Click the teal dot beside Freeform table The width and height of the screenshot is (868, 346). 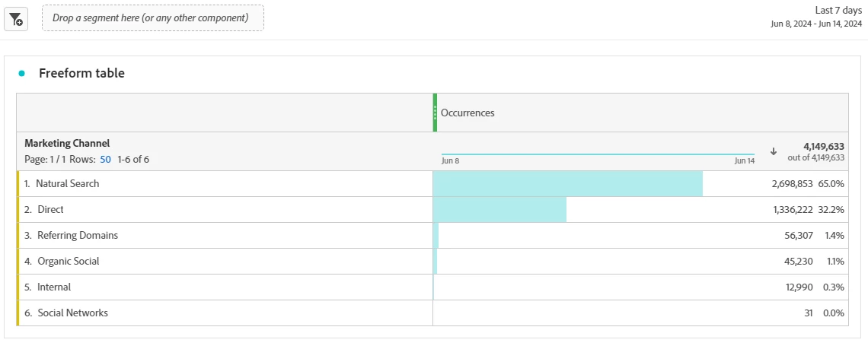pos(21,73)
